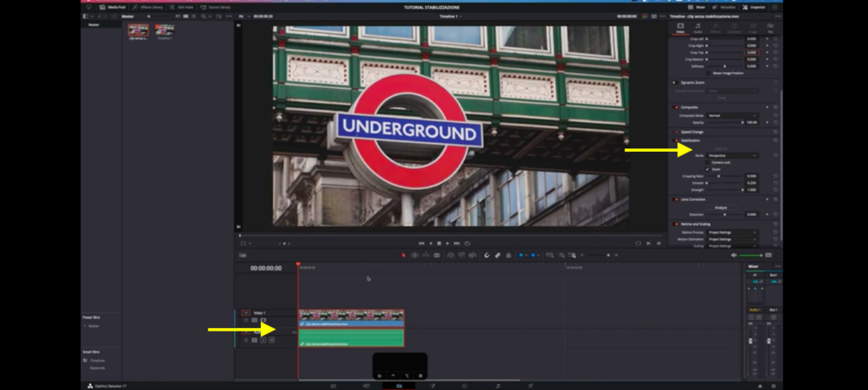Play the timeline forward
Screen dimensions: 868x390
point(448,243)
